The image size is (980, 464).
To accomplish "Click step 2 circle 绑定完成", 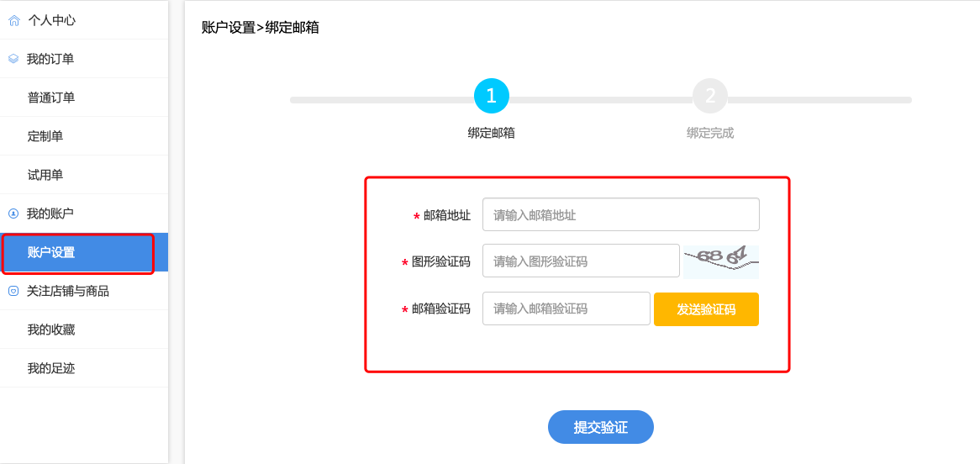I will [x=710, y=96].
